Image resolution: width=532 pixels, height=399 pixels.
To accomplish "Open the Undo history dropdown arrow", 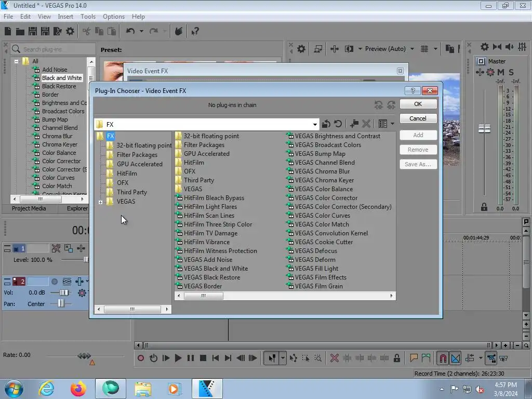I will tap(141, 31).
